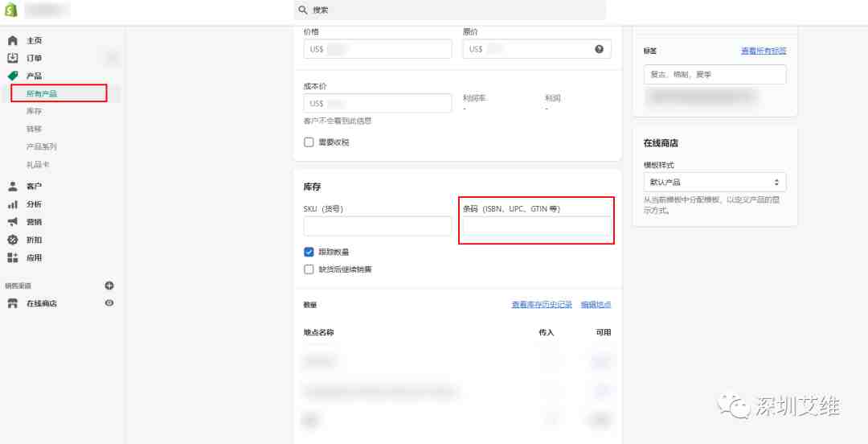Uncheck the 跟踪数量 checkbox
This screenshot has width=868, height=444.
tap(309, 252)
